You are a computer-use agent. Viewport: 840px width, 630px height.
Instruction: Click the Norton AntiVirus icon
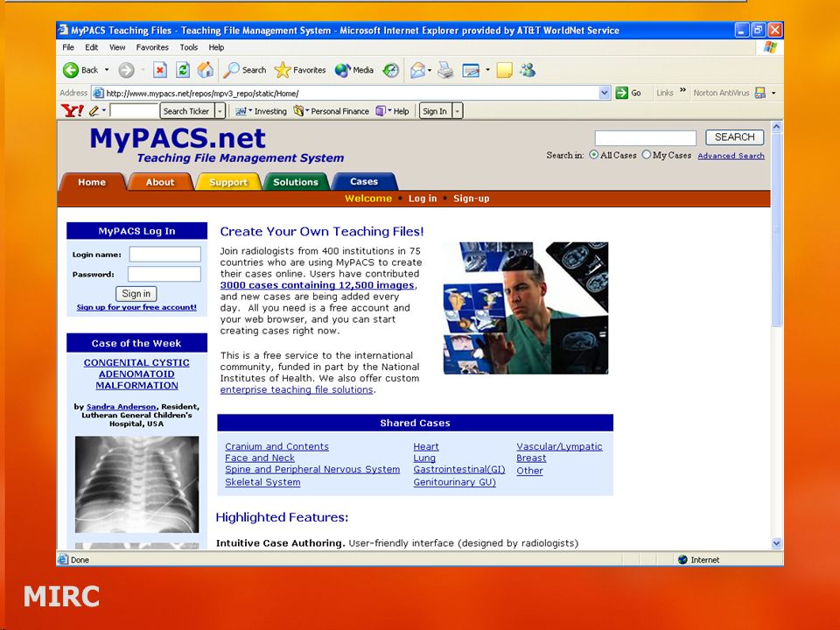point(759,93)
